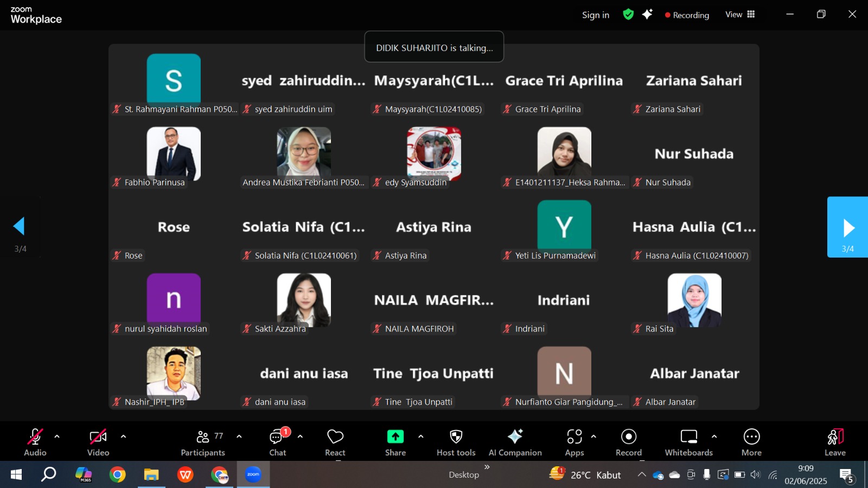Open the Chat panel
Image resolution: width=868 pixels, height=488 pixels.
[x=278, y=442]
